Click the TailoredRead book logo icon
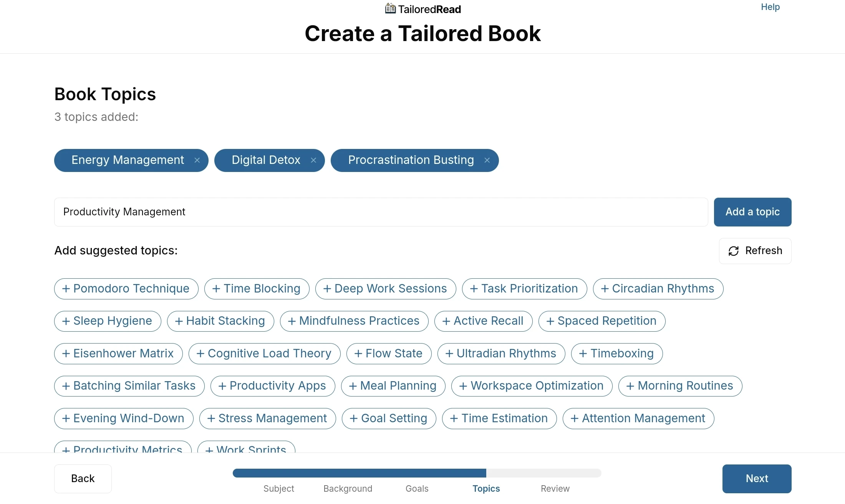845x504 pixels. pyautogui.click(x=390, y=8)
